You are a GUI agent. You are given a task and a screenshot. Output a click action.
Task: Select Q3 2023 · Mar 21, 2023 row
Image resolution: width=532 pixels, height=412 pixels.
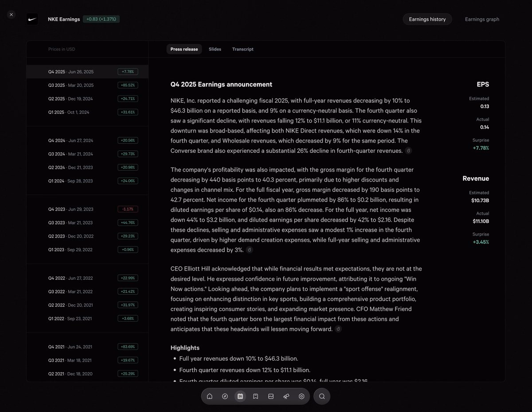[87, 222]
